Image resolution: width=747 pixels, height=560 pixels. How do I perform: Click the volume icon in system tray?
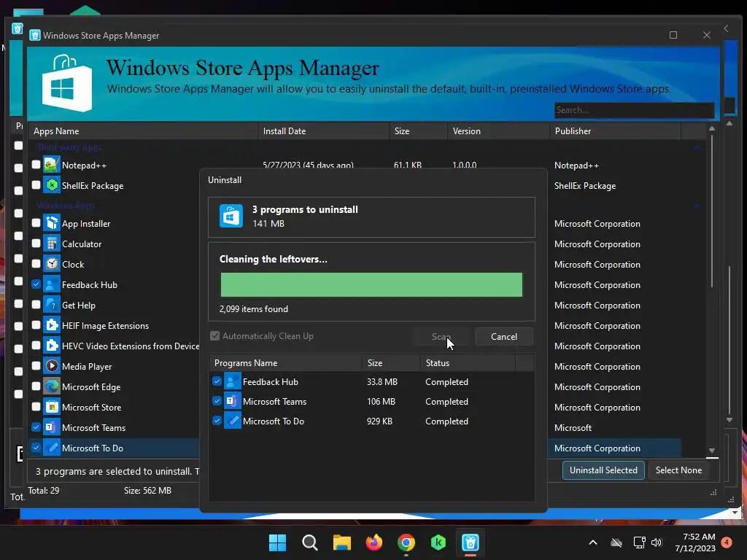(x=657, y=542)
